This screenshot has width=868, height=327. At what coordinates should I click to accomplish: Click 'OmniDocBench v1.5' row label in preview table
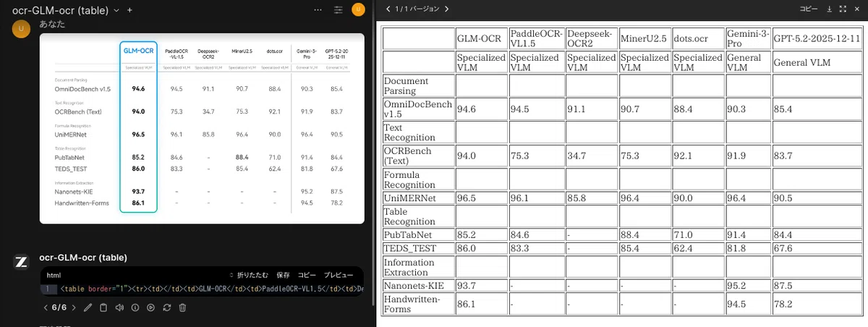pyautogui.click(x=418, y=109)
